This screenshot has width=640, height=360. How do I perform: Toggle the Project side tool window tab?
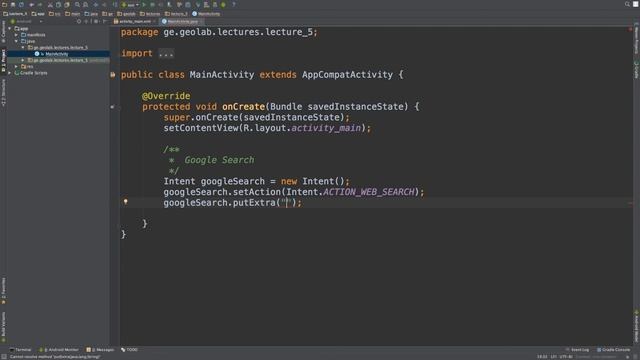click(3, 60)
